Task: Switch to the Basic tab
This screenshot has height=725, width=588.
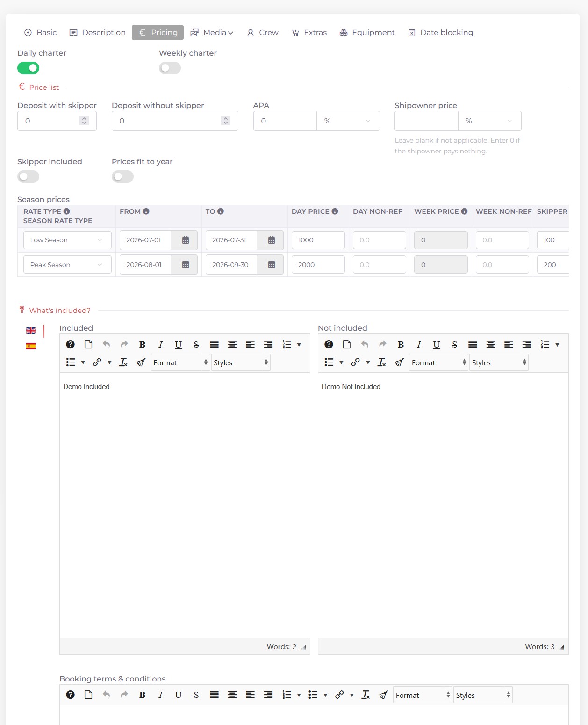Action: pos(41,33)
